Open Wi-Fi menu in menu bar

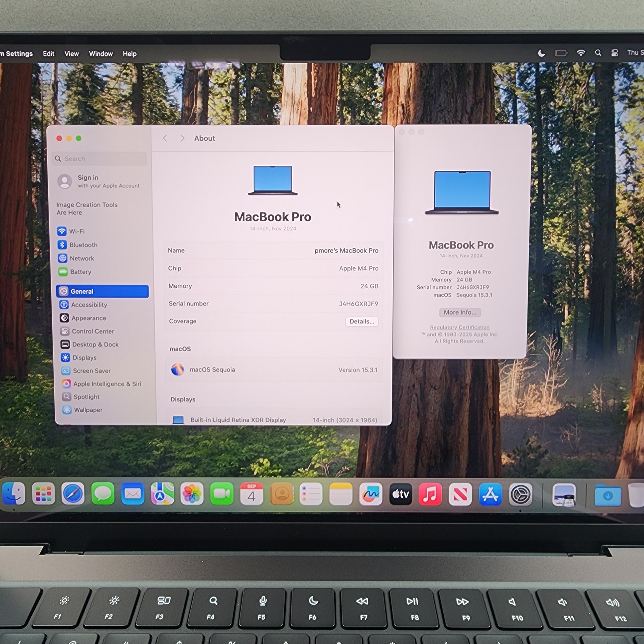pos(581,53)
